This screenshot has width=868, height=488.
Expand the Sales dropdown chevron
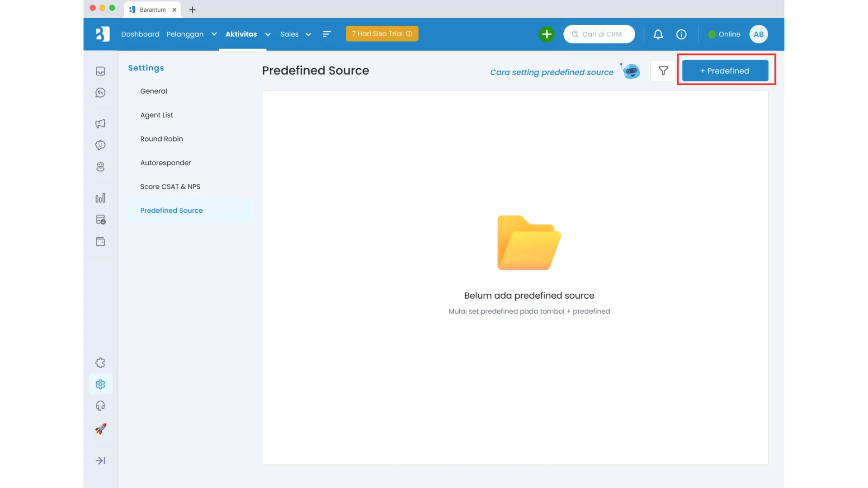[308, 34]
